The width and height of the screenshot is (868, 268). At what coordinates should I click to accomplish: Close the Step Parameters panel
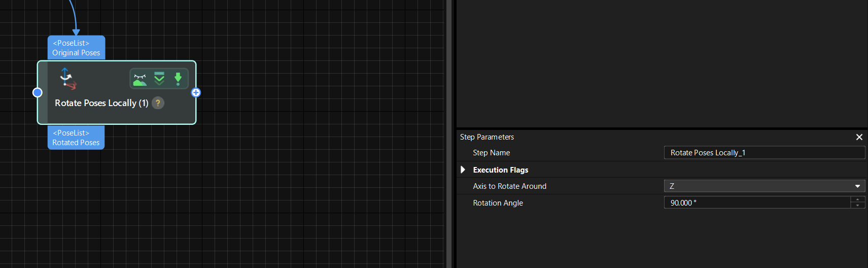[x=859, y=137]
